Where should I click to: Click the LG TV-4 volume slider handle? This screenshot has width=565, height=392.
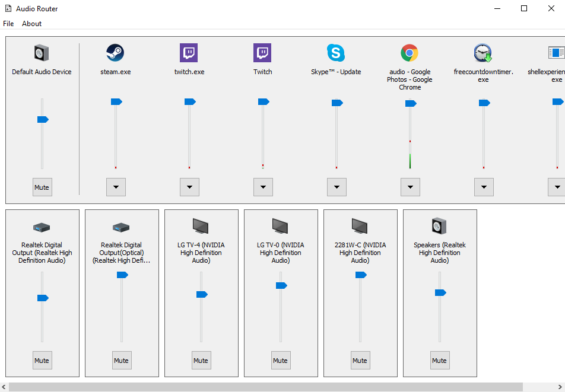click(202, 295)
